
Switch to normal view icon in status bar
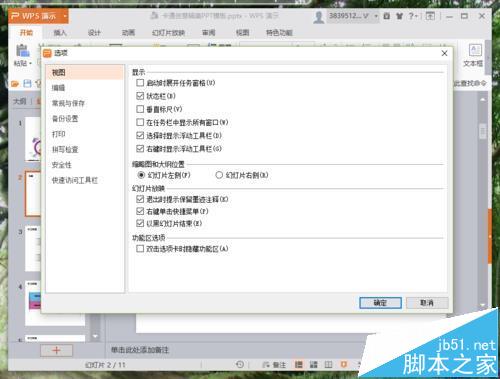pos(299,364)
